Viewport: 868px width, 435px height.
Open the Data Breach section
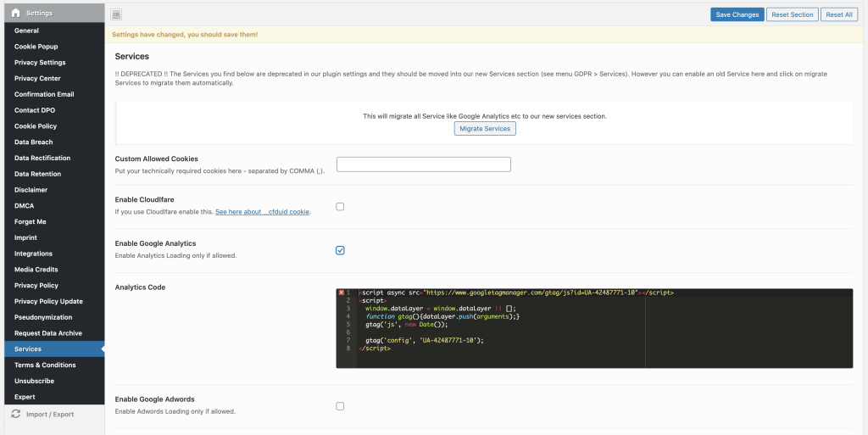tap(33, 142)
